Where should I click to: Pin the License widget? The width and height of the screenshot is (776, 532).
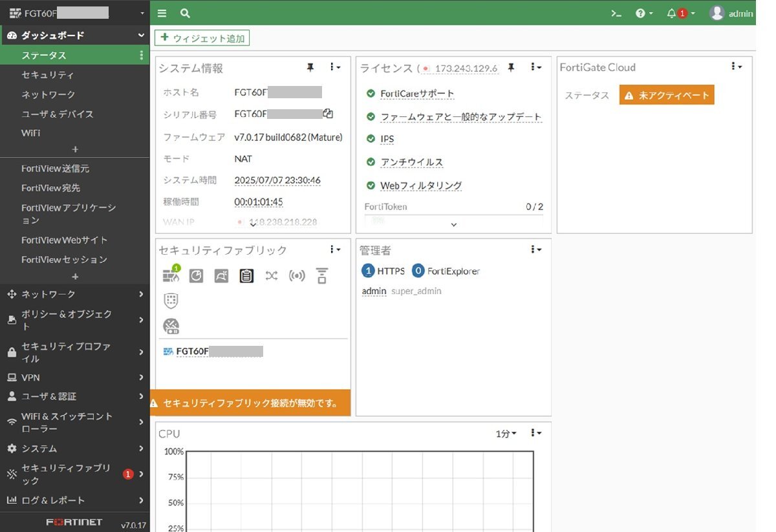point(511,67)
